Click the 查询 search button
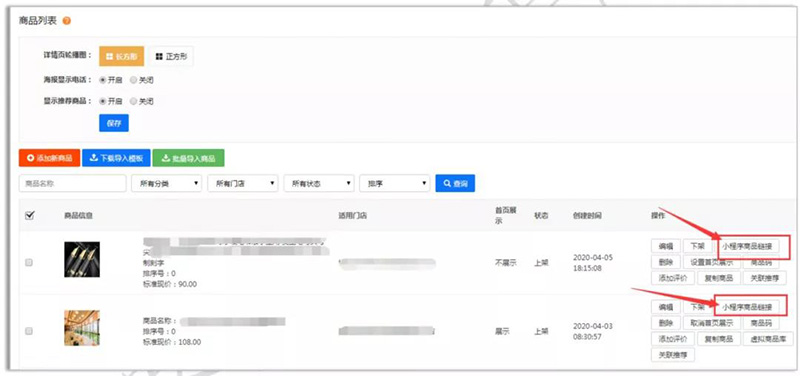 coord(455,183)
